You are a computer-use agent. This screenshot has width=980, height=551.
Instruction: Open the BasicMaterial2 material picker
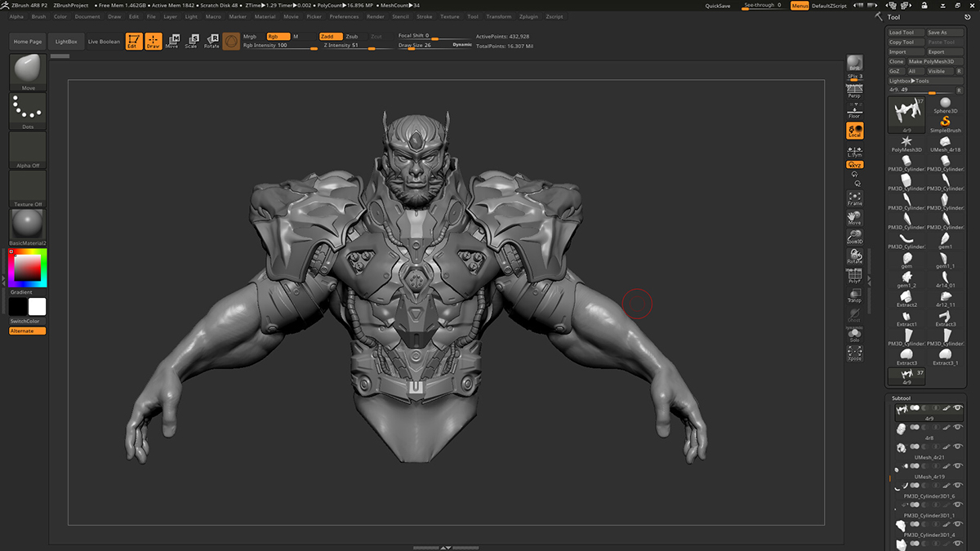(x=28, y=225)
